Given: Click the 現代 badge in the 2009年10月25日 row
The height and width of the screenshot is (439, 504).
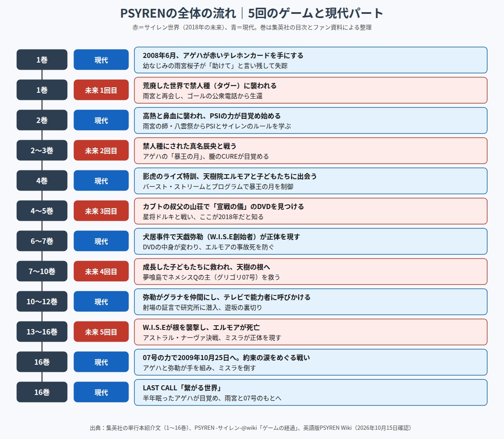Looking at the screenshot, I should (x=101, y=362).
